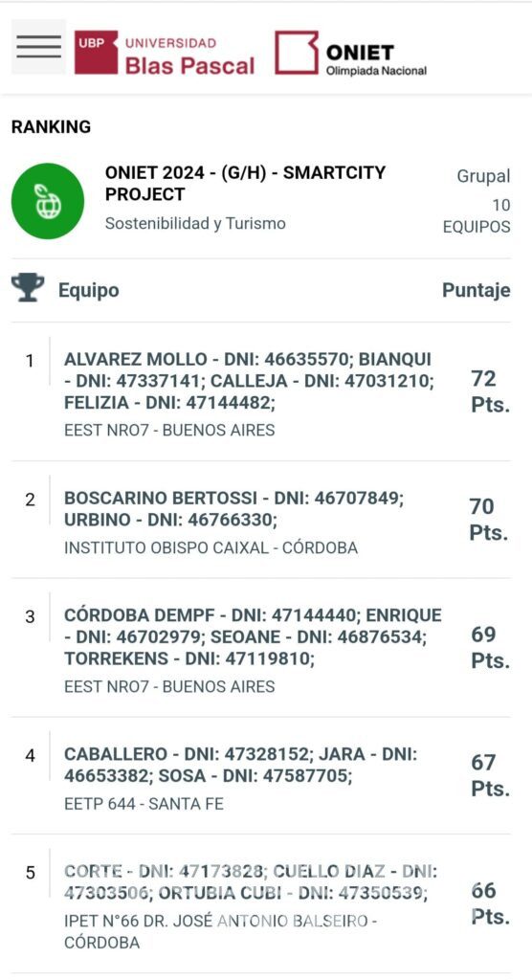532x980 pixels.
Task: Click INSTITUTO OBISPO CAIXAL - CÓRDOBA school
Action: pos(211,548)
